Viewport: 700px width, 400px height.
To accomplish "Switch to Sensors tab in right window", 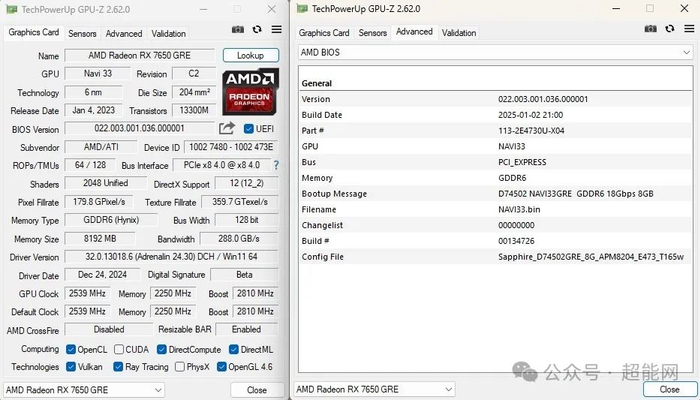I will pyautogui.click(x=373, y=33).
